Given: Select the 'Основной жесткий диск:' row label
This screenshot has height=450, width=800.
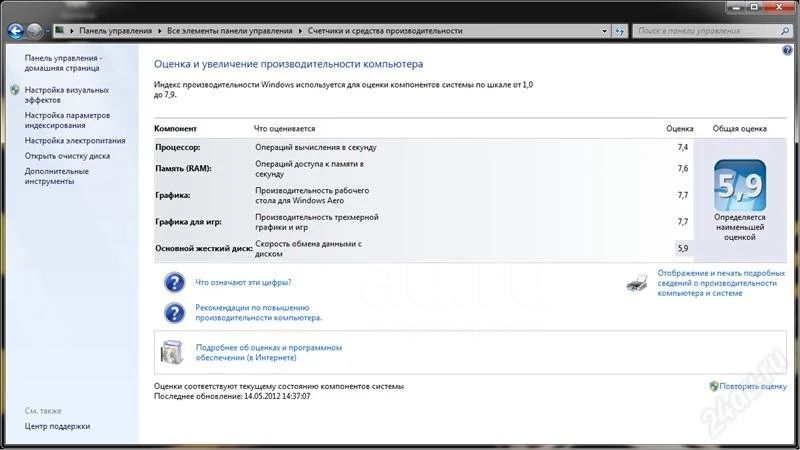Looking at the screenshot, I should point(204,248).
